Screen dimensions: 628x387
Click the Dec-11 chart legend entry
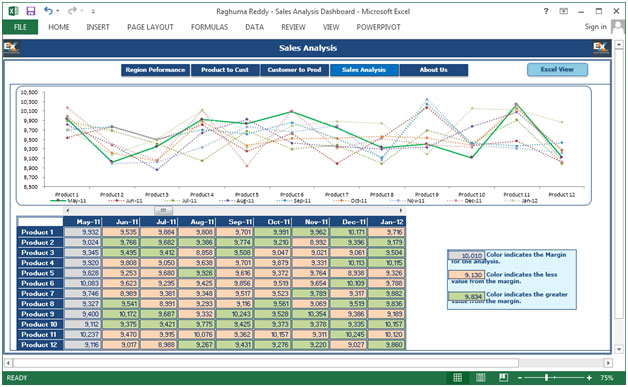click(x=465, y=201)
